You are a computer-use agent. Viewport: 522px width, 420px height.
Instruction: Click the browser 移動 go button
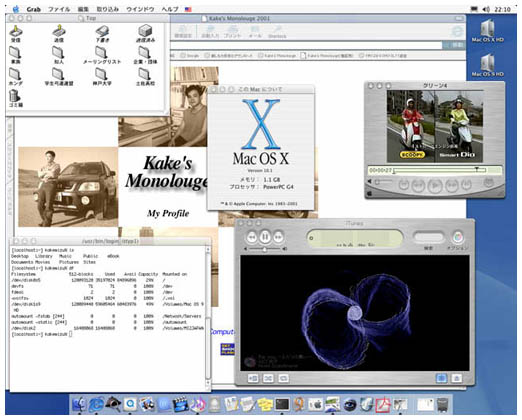(x=453, y=45)
